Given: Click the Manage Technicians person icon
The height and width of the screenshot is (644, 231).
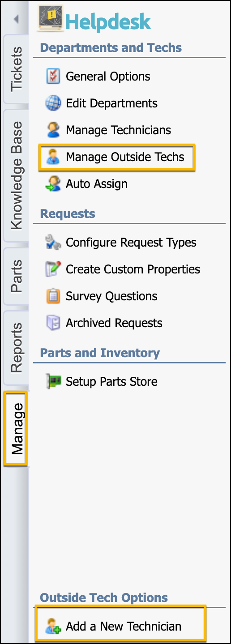Looking at the screenshot, I should [x=53, y=130].
